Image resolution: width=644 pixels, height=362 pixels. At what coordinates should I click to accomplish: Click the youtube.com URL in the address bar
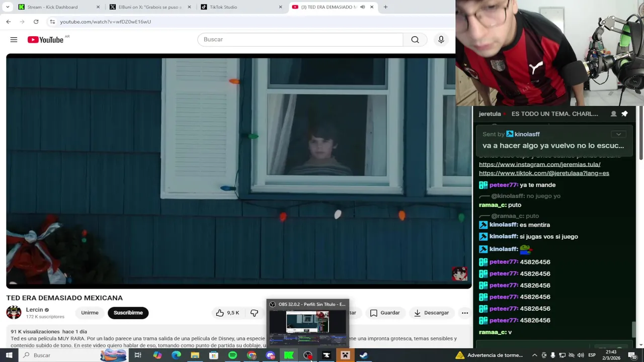pyautogui.click(x=105, y=22)
